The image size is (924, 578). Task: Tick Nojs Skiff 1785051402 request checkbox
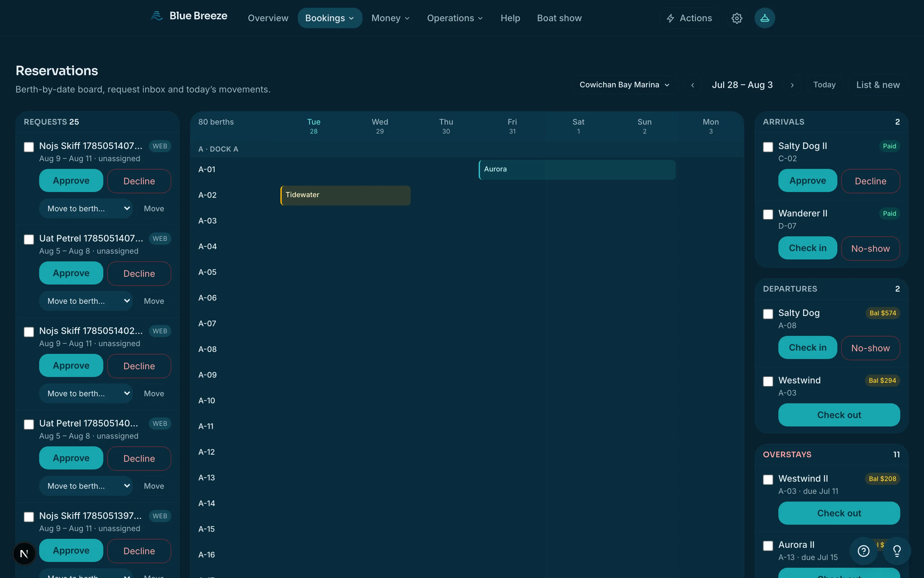click(29, 332)
